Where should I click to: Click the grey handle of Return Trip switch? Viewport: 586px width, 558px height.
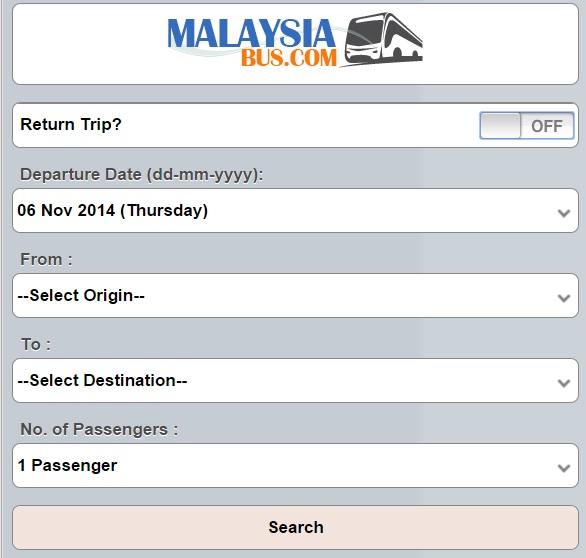(500, 126)
